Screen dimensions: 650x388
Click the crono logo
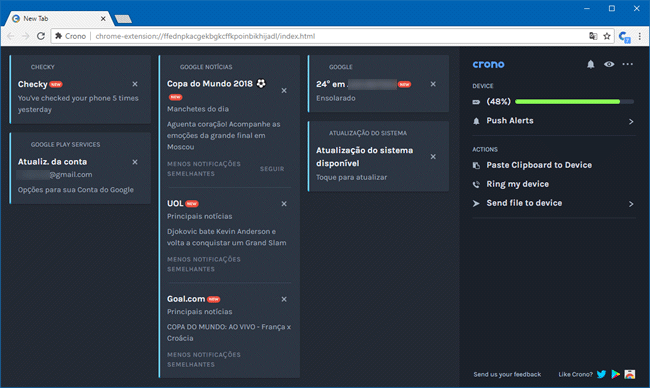(488, 64)
